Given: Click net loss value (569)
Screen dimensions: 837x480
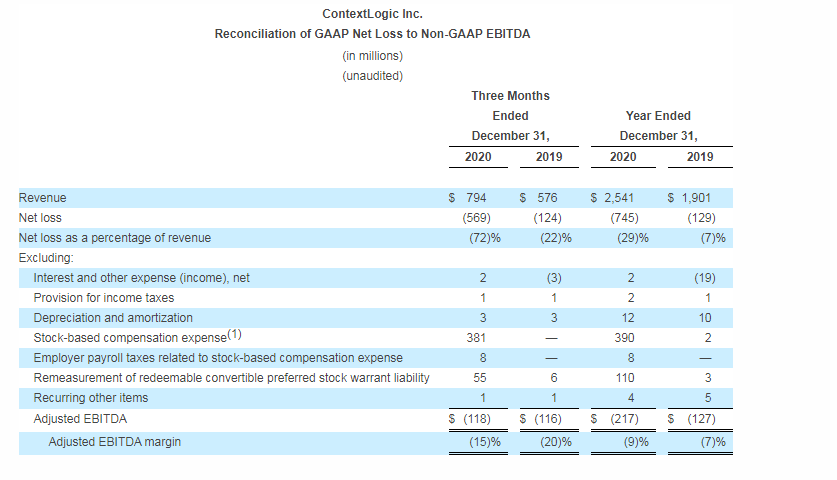Looking at the screenshot, I should [477, 218].
